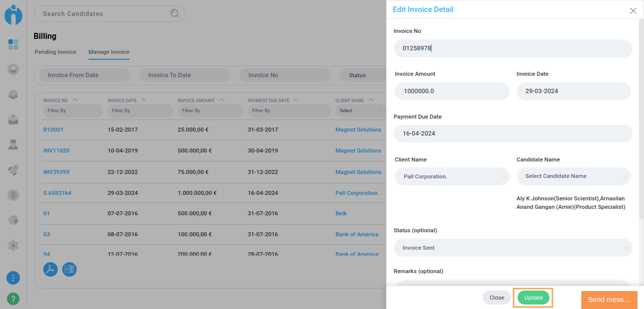The width and height of the screenshot is (644, 309).
Task: Open the Select Candidate Name dropdown
Action: click(x=573, y=176)
